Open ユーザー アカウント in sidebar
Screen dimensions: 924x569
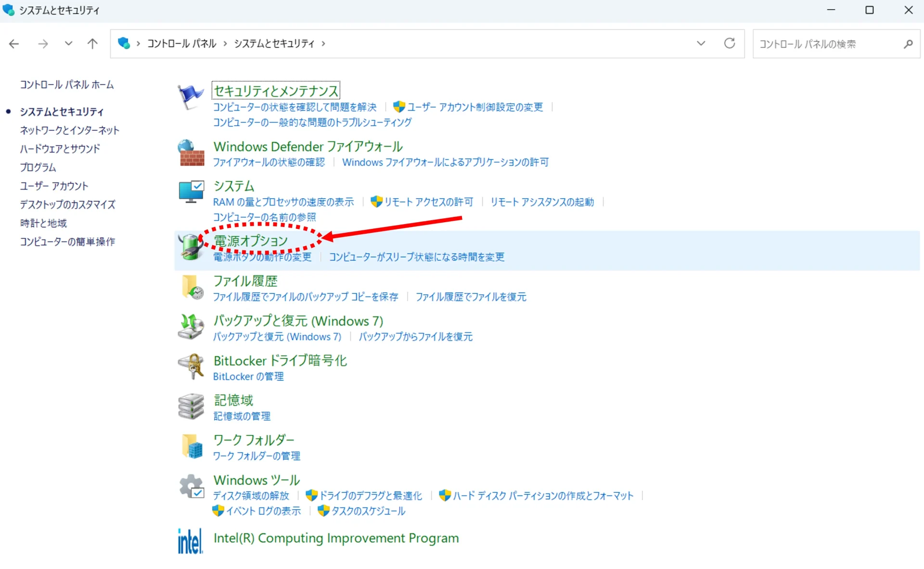click(54, 186)
